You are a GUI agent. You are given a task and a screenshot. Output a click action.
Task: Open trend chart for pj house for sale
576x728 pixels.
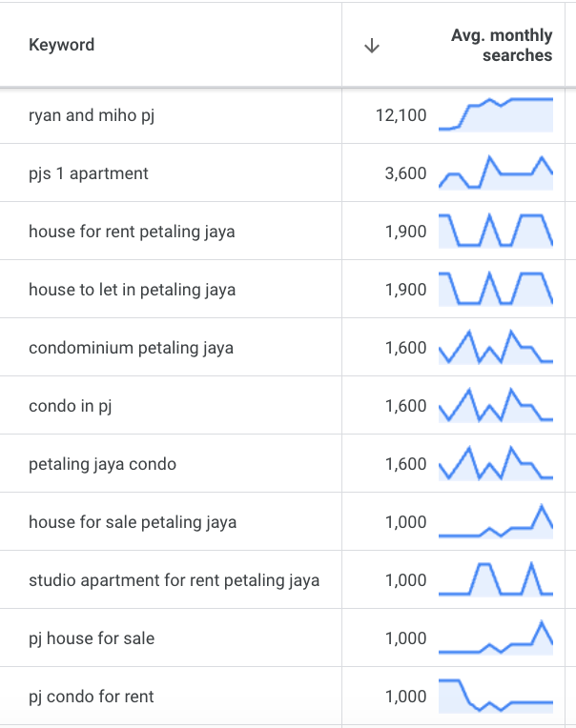point(496,637)
